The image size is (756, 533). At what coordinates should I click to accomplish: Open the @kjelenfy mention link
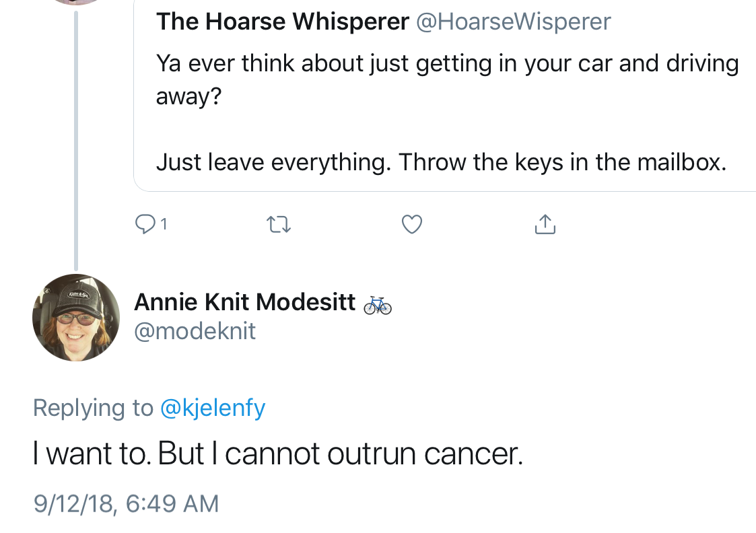pos(213,408)
